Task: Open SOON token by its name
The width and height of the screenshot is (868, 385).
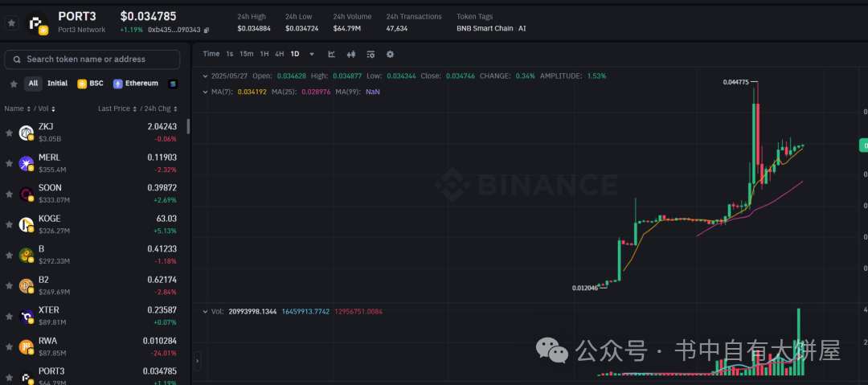Action: coord(51,188)
